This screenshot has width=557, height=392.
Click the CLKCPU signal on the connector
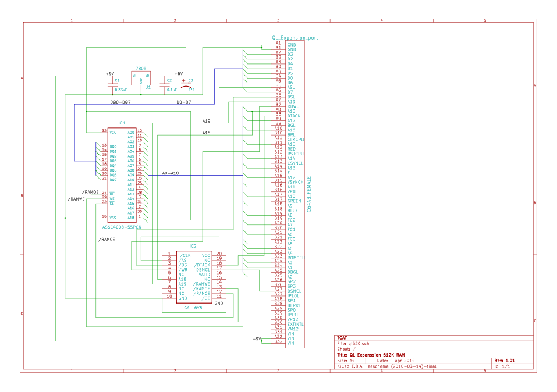click(296, 140)
